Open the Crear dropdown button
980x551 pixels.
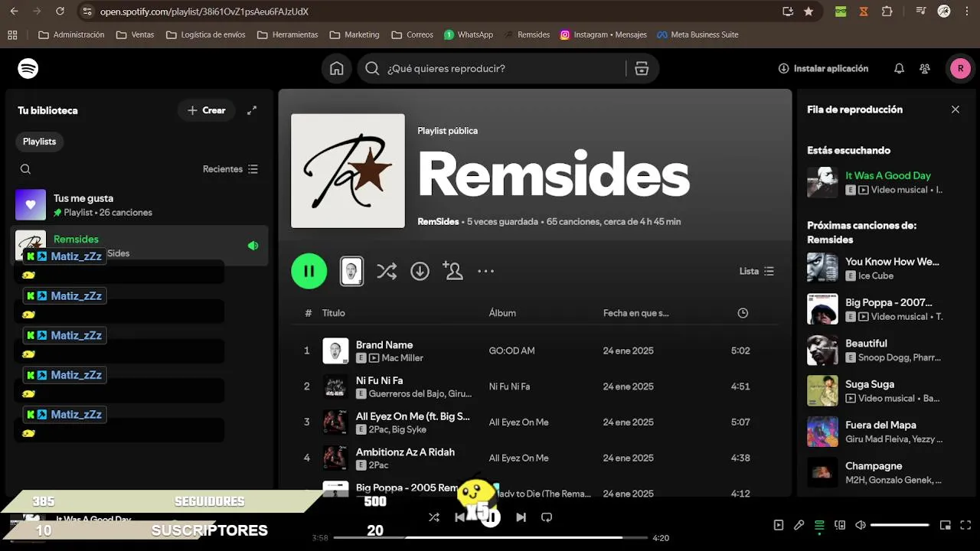(207, 110)
